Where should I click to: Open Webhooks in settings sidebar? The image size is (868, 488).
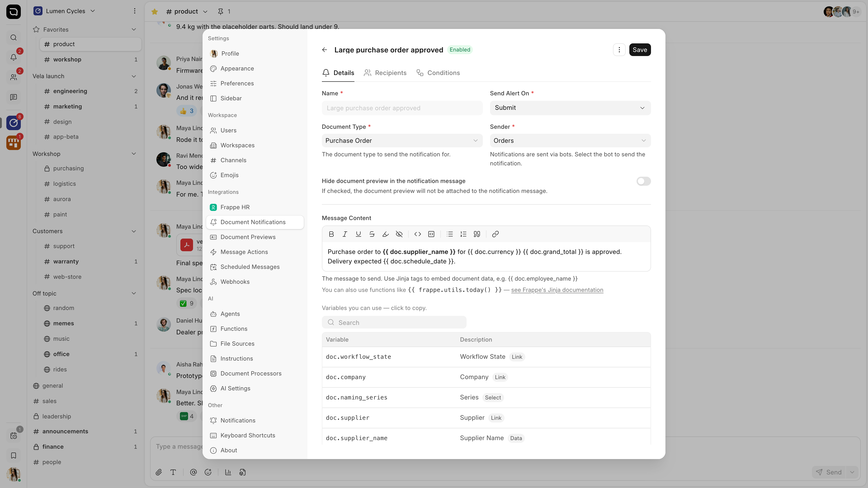[x=255, y=282]
